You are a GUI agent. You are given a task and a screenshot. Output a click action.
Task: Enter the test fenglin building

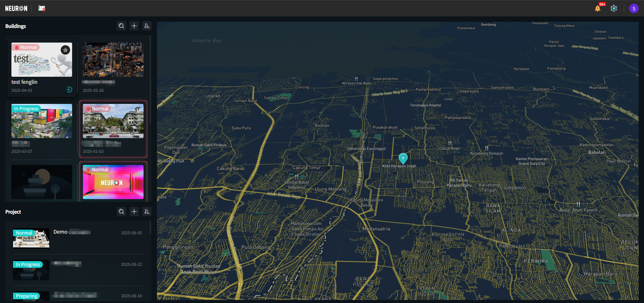click(69, 89)
